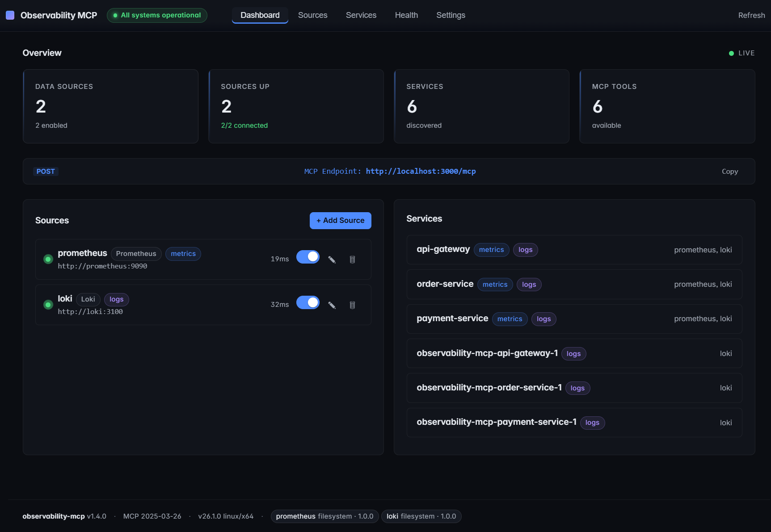This screenshot has width=771, height=532.
Task: Click the logs tag on observability-mcp-order-service-1
Action: (578, 388)
